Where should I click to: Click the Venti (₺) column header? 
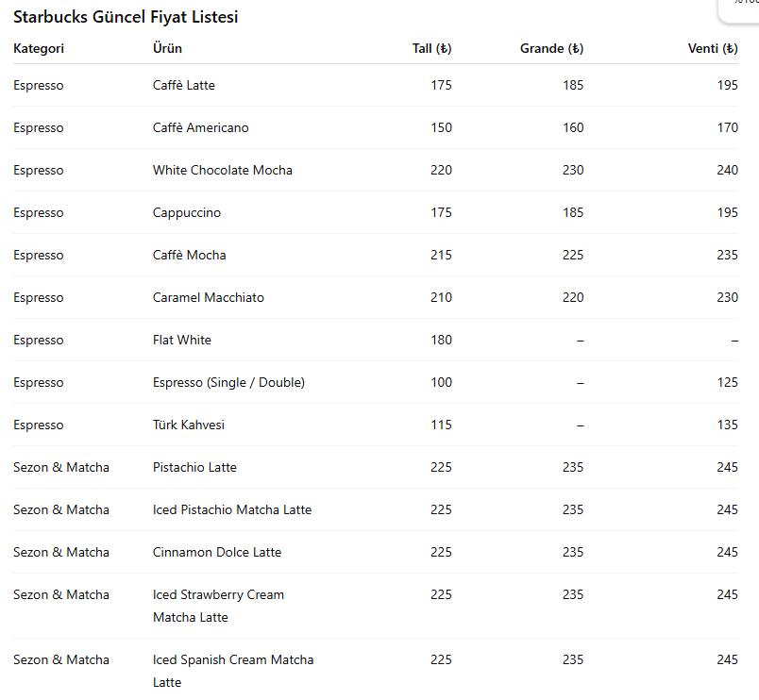point(713,49)
